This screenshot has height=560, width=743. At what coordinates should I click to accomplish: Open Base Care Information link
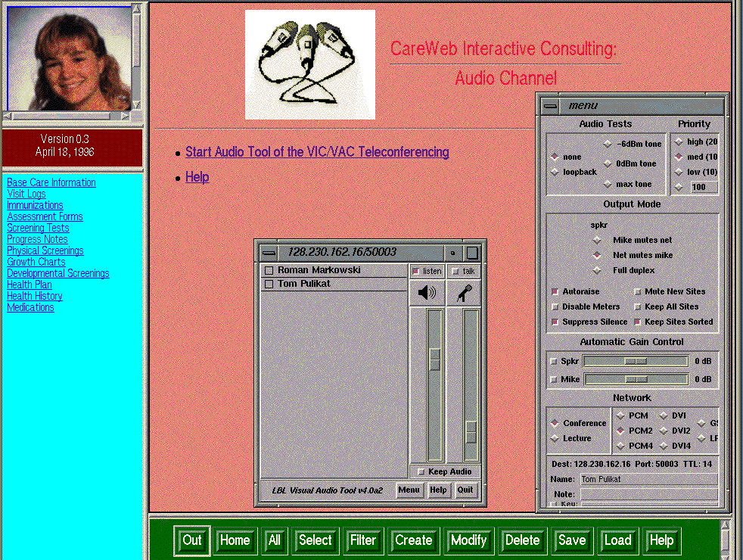click(x=51, y=182)
